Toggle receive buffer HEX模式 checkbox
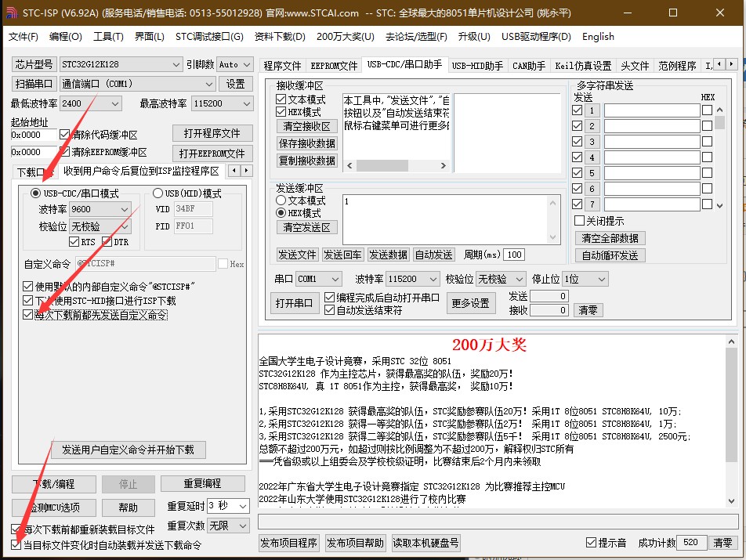This screenshot has width=746, height=560. pyautogui.click(x=281, y=112)
